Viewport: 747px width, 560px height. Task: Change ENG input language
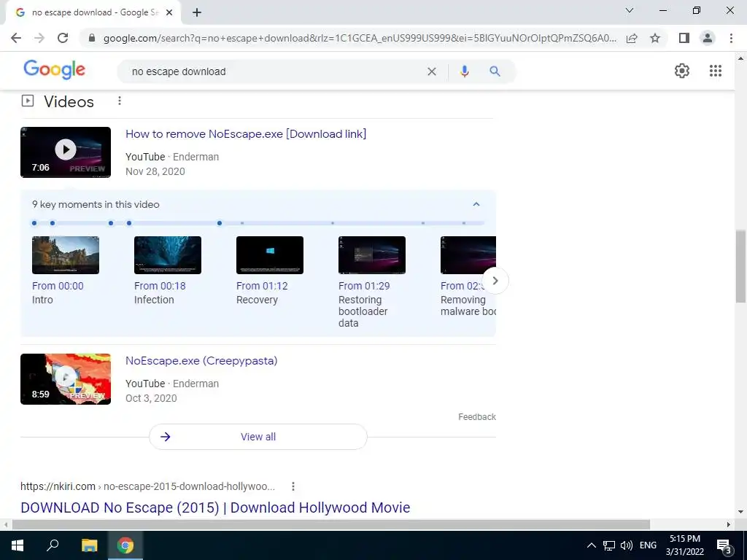[x=648, y=545]
